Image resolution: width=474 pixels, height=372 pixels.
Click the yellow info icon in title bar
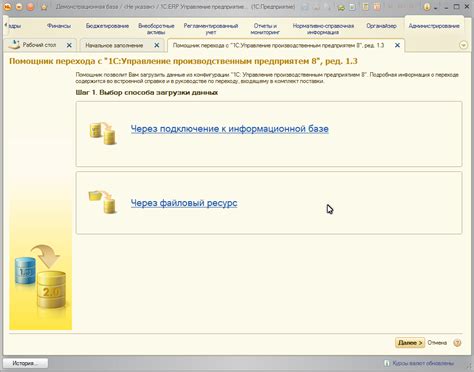click(427, 7)
